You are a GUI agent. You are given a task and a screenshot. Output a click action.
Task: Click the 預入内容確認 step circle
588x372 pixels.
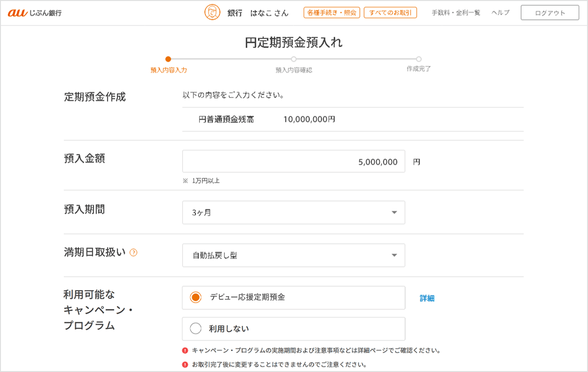(294, 59)
